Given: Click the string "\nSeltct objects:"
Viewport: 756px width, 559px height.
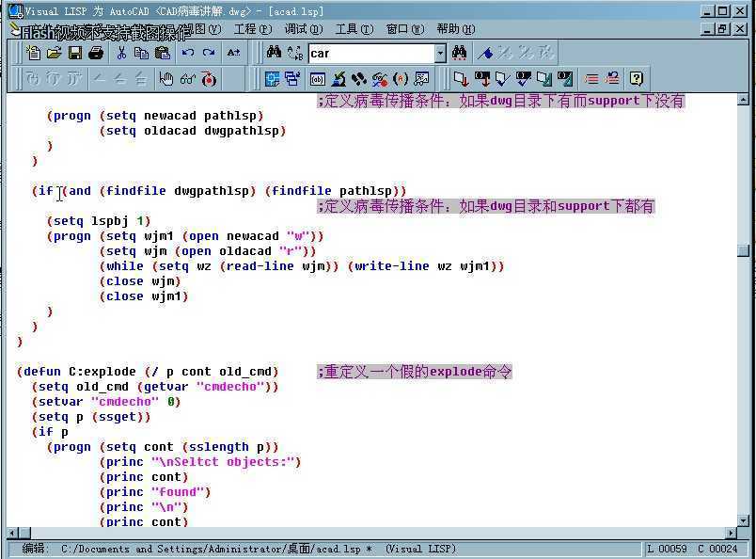Looking at the screenshot, I should (x=223, y=462).
